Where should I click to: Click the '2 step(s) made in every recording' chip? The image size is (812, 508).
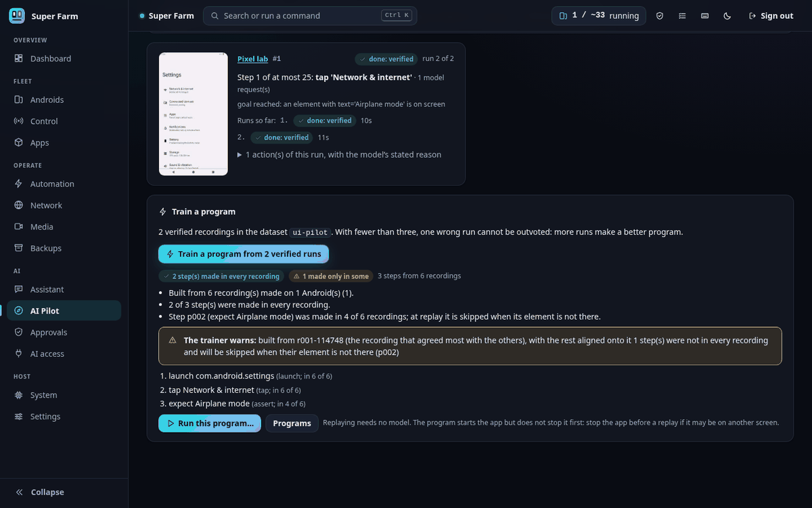tap(221, 276)
